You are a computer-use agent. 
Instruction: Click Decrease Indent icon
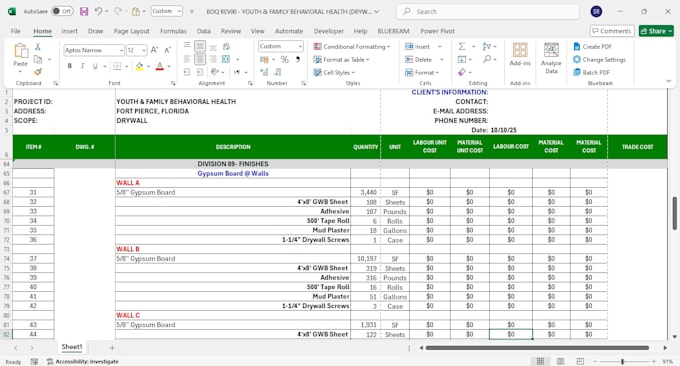[x=187, y=72]
